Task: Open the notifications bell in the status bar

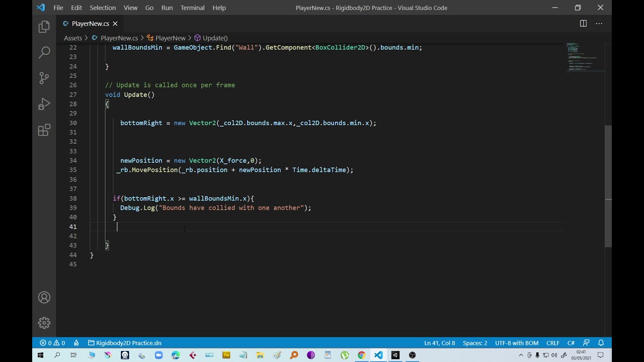Action: coord(601,343)
